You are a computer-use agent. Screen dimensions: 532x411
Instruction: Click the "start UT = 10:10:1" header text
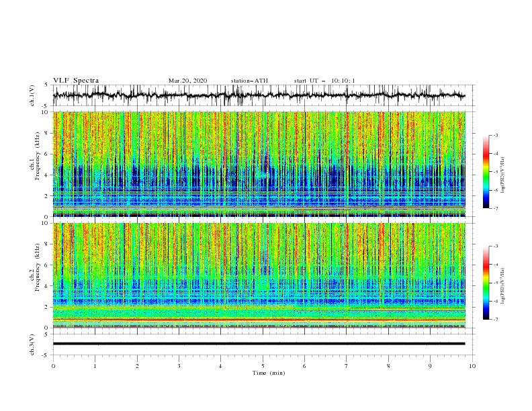click(324, 81)
